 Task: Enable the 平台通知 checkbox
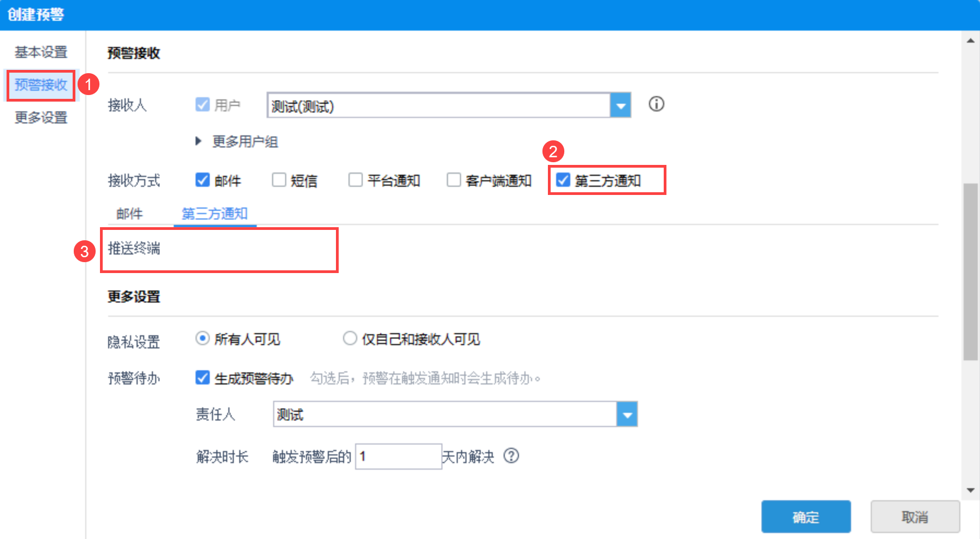pyautogui.click(x=356, y=180)
